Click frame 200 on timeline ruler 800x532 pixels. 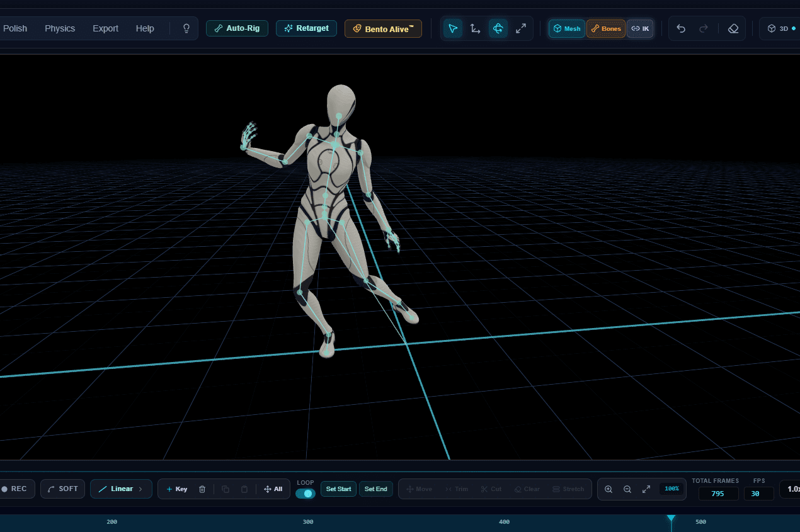tap(112, 522)
